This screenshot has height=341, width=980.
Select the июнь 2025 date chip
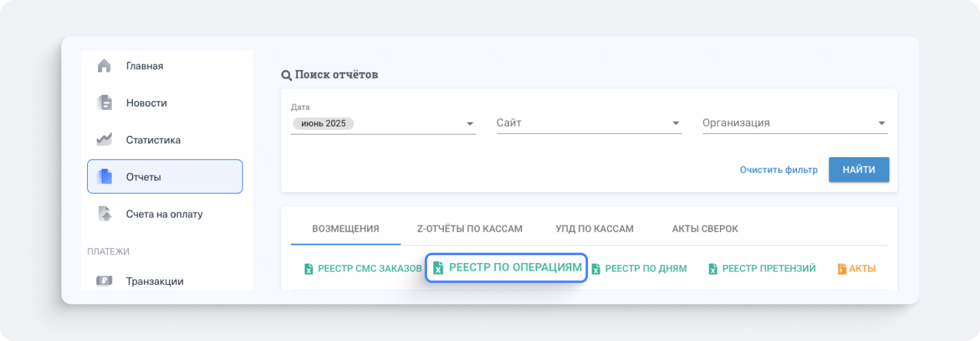[323, 123]
